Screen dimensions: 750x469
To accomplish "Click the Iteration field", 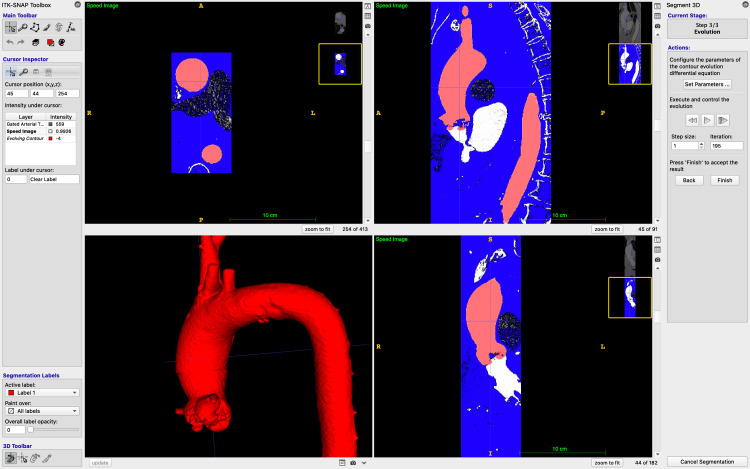I will click(727, 145).
